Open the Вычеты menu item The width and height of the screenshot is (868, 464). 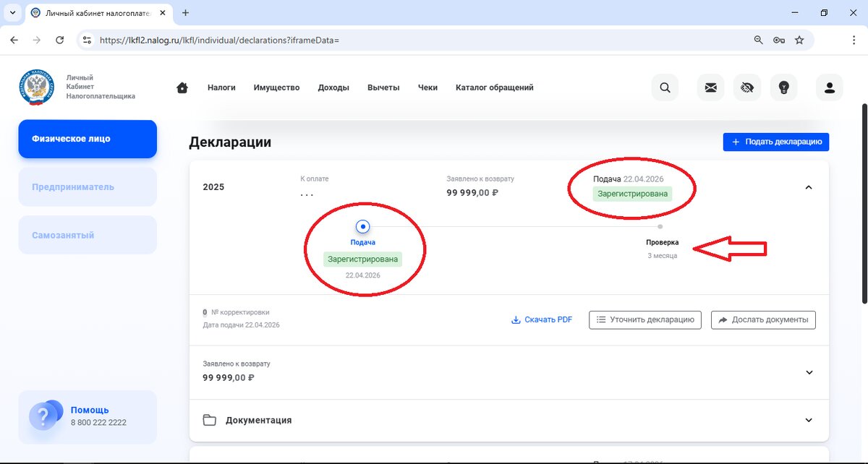click(x=383, y=87)
